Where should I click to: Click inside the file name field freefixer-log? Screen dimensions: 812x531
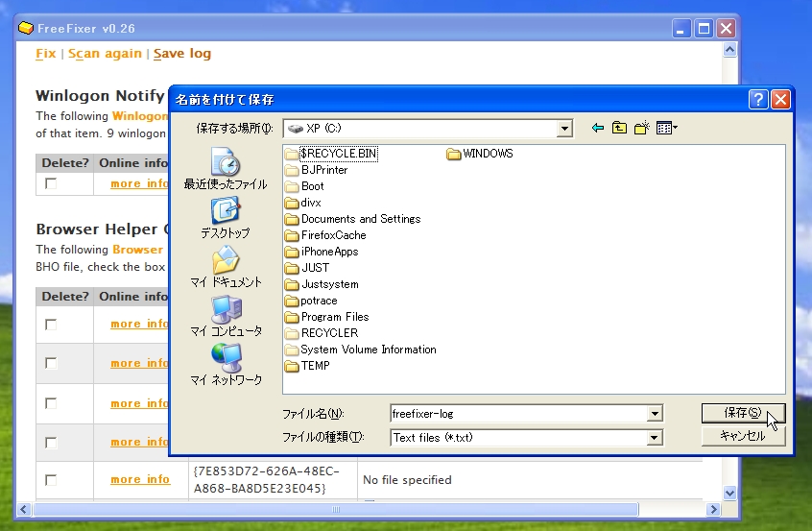click(x=518, y=414)
